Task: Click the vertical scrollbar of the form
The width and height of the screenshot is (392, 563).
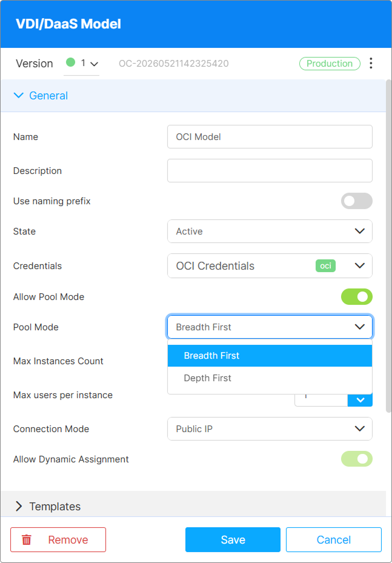Action: pyautogui.click(x=388, y=245)
